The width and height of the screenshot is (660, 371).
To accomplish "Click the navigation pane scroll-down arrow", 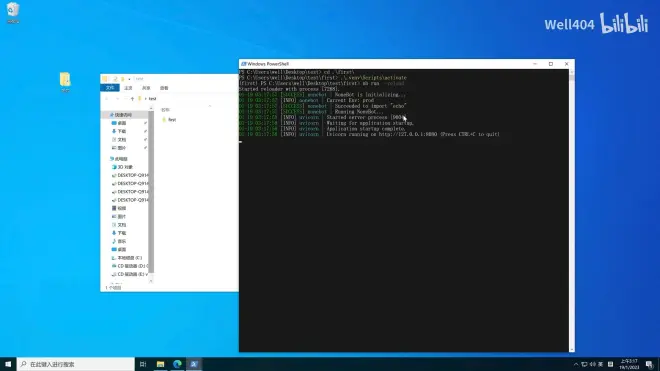I will [x=151, y=281].
